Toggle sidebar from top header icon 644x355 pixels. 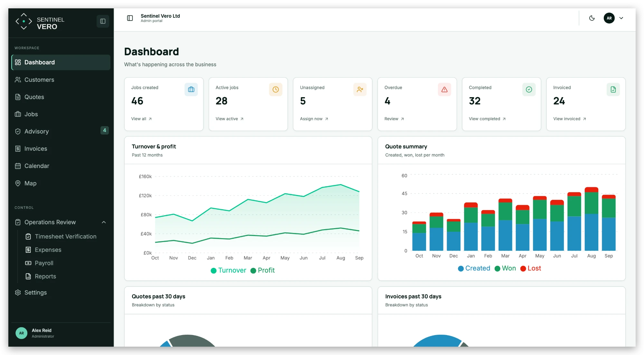[130, 18]
